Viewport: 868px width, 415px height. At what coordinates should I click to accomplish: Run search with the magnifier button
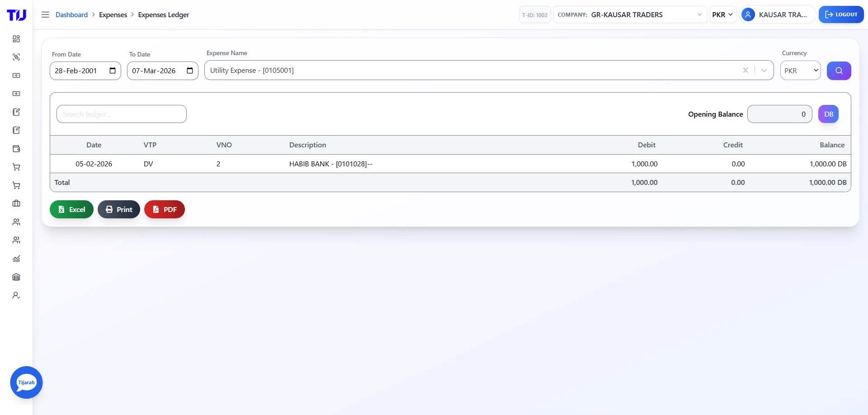coord(839,71)
